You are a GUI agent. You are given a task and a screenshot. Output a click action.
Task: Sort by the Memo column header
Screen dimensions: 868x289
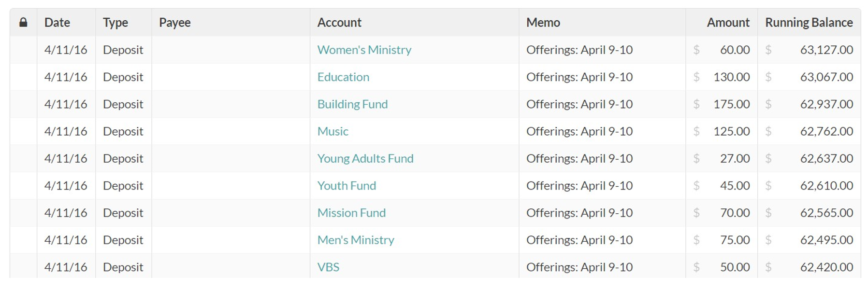543,22
